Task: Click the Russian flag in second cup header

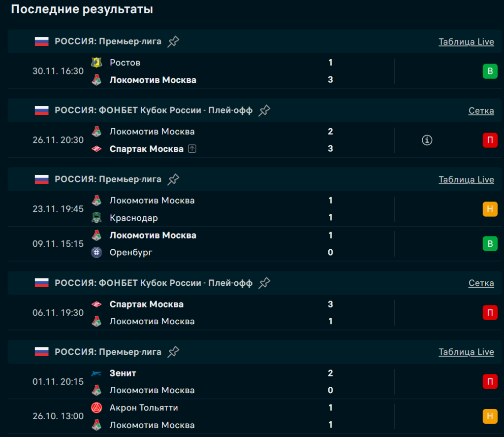Action: point(42,283)
